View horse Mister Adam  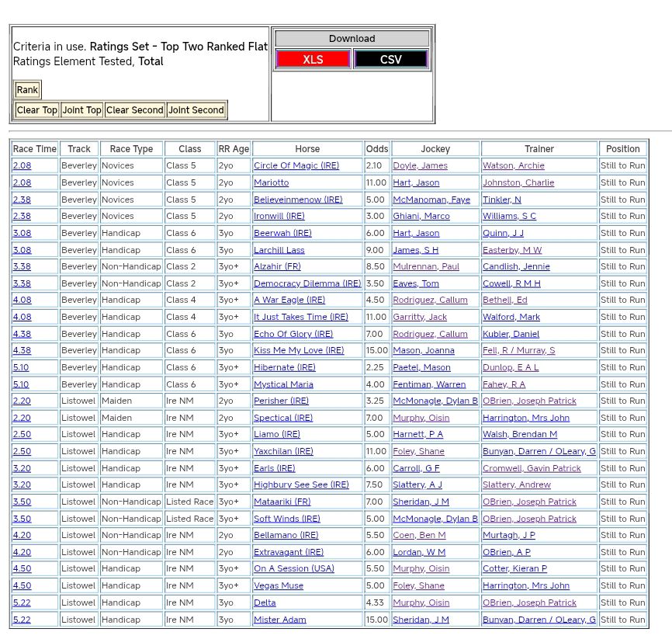coord(279,620)
